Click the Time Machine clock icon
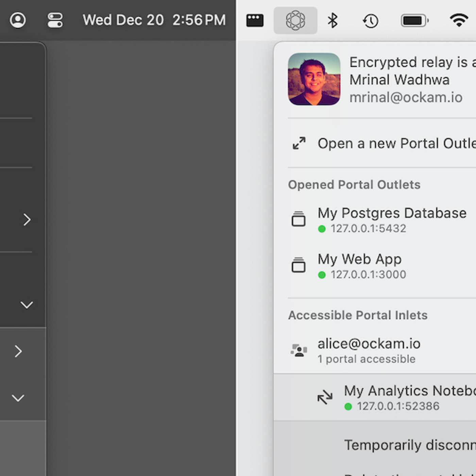Viewport: 476px width, 476px height. click(370, 21)
